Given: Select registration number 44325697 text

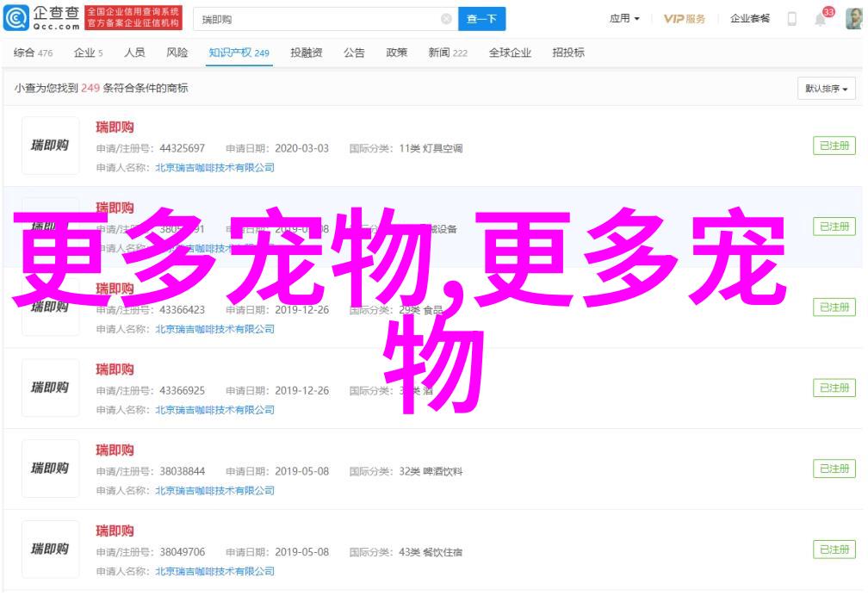Looking at the screenshot, I should [x=183, y=148].
